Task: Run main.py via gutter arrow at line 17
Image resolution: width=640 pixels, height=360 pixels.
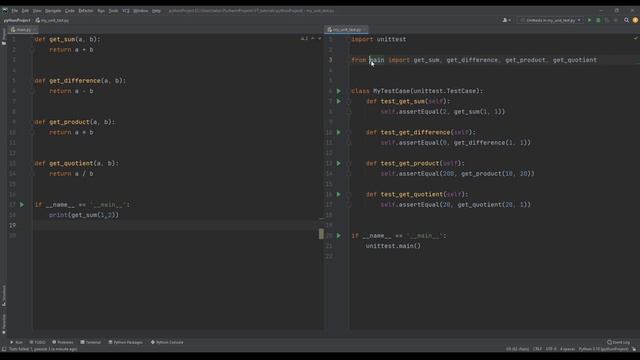Action: pos(22,204)
